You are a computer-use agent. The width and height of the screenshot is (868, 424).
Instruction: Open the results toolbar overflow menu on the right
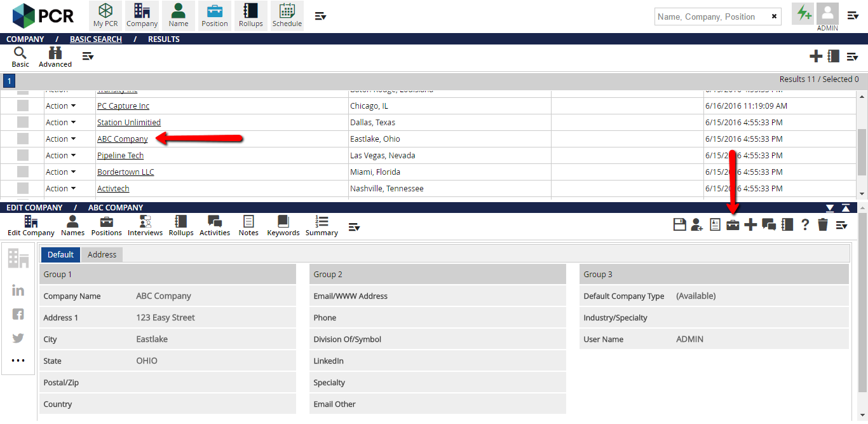(852, 57)
